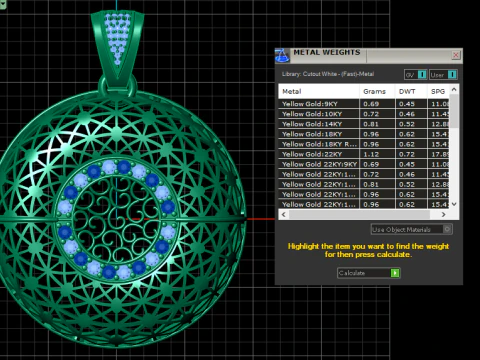Viewport: 480px width, 360px height.
Task: Click the Library: Cutout White label
Action: (x=328, y=74)
